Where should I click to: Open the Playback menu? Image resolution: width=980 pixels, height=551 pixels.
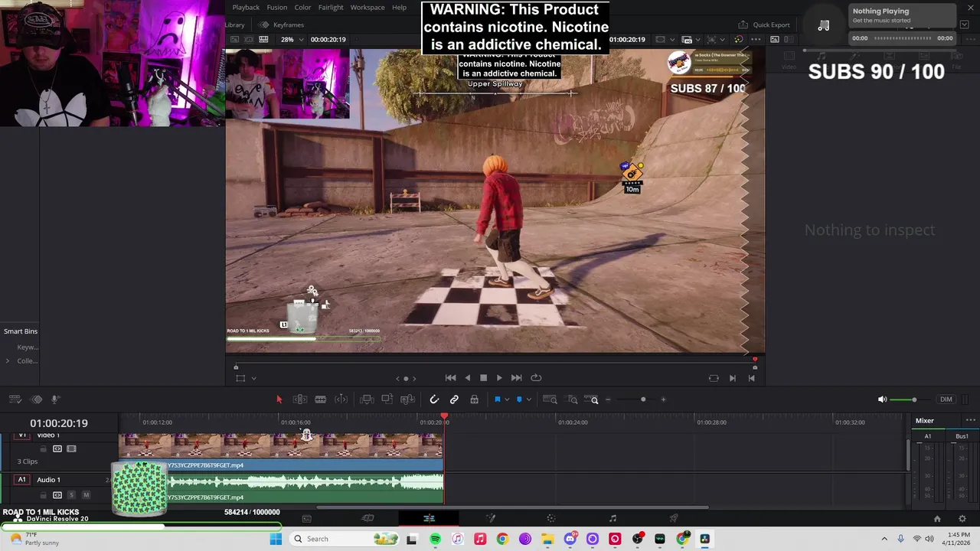point(246,7)
